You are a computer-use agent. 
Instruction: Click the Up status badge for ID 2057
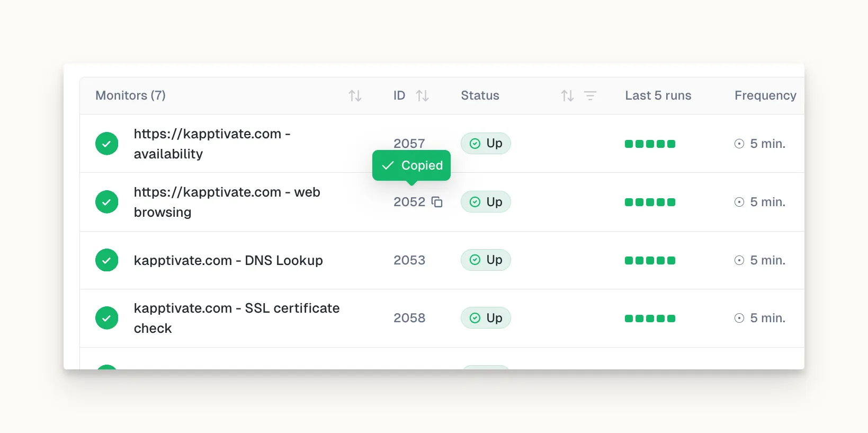pos(486,143)
